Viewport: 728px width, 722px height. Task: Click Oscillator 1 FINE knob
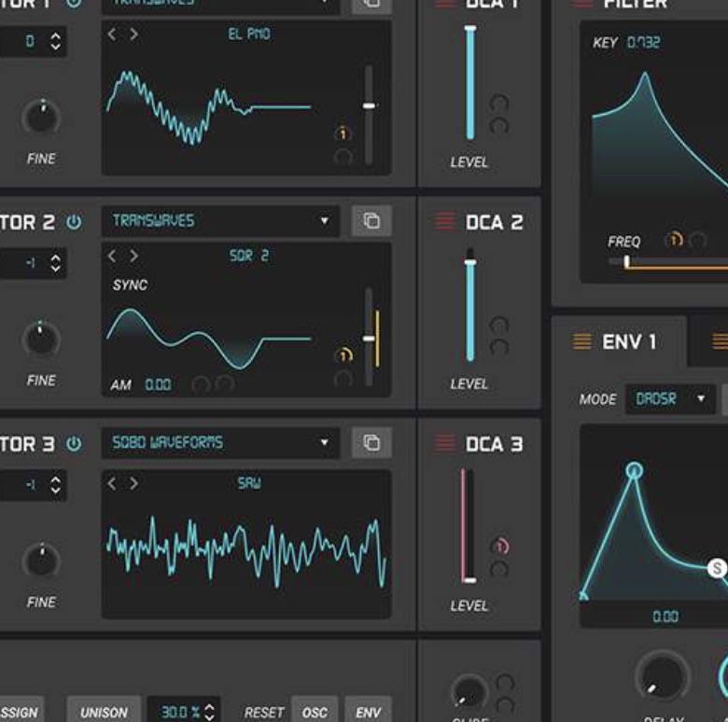click(x=41, y=118)
